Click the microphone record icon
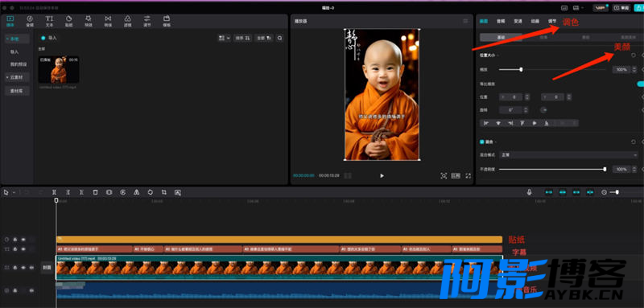Screen dimensions: 644x308 530,192
